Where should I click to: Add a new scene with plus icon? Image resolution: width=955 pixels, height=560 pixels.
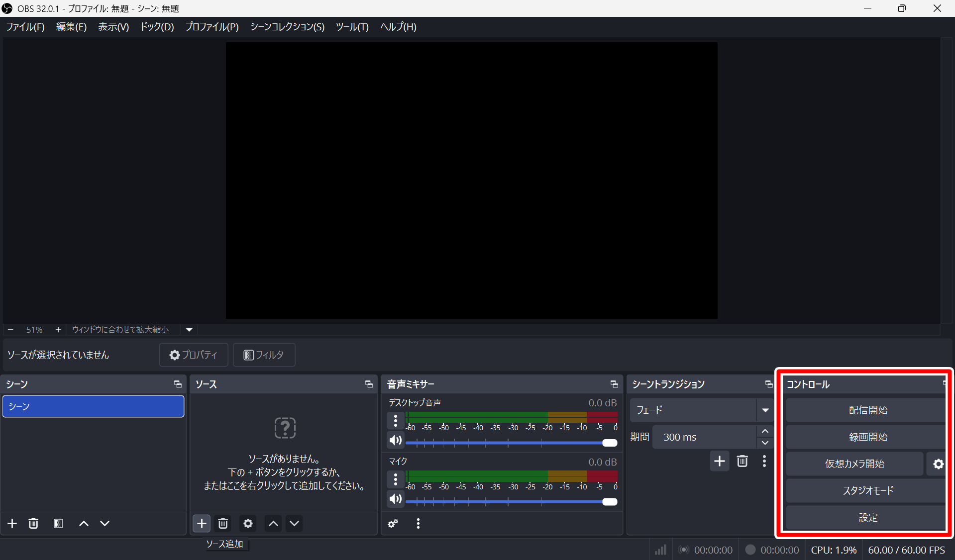(12, 523)
